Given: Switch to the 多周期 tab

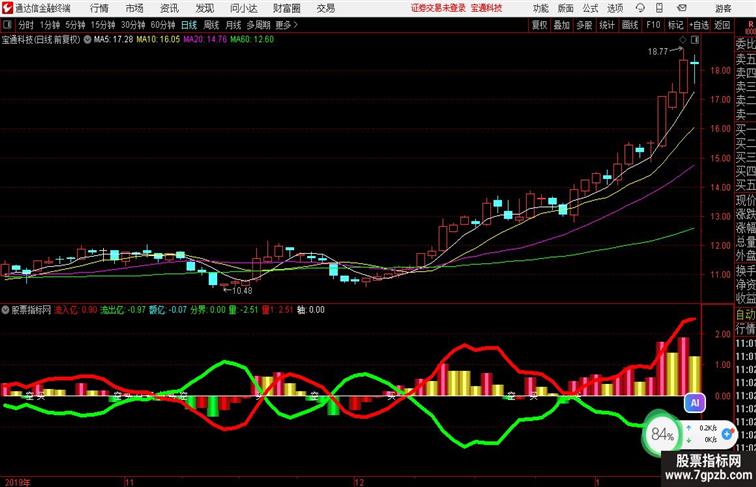Looking at the screenshot, I should (258, 25).
